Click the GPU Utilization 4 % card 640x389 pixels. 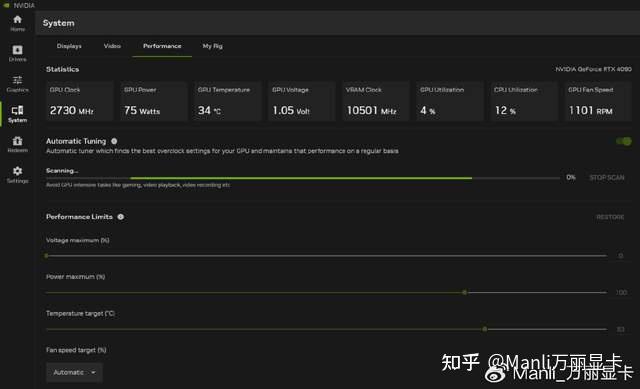coord(450,101)
